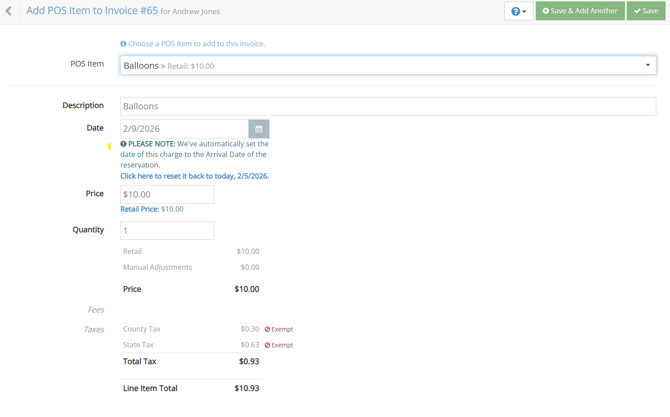Image resolution: width=670 pixels, height=417 pixels.
Task: Open the POS Item dropdown showing Balloons
Action: click(x=387, y=66)
